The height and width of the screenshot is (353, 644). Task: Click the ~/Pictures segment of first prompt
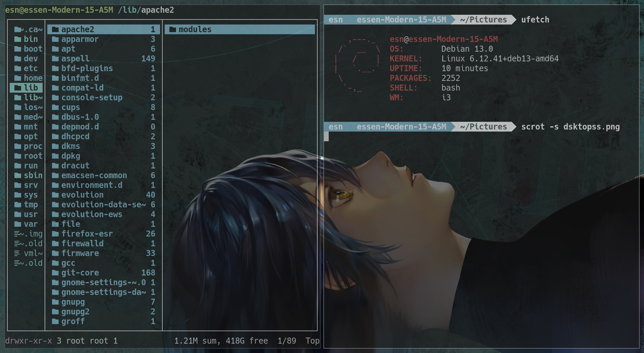(x=483, y=20)
